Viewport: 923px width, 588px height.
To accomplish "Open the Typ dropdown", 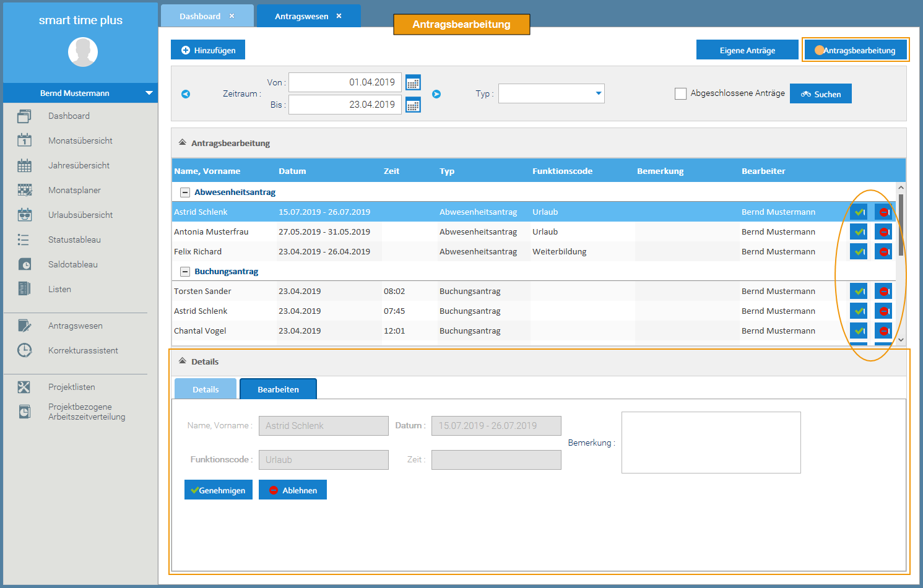I will [x=552, y=93].
